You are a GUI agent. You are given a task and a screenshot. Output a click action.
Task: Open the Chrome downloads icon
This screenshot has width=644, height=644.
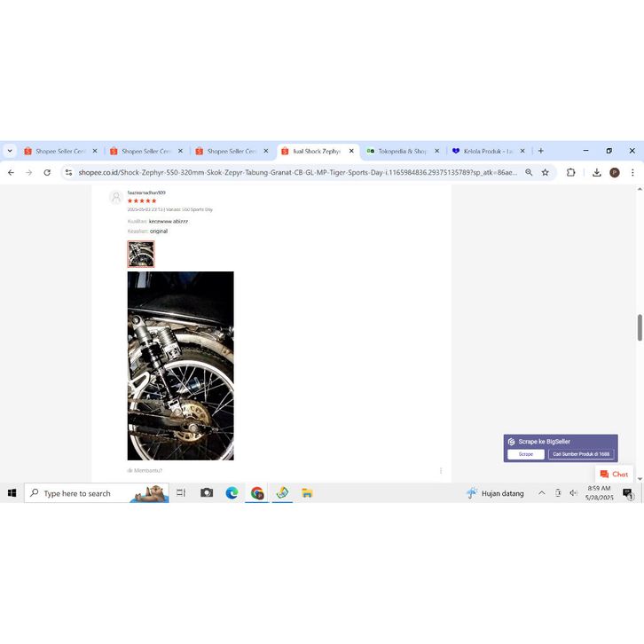(597, 172)
